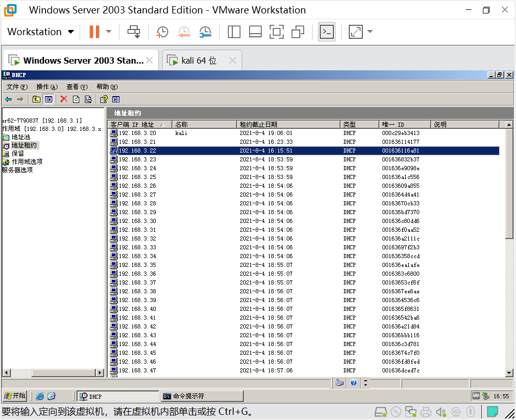Click the VMware sound device status icon
Viewport: 516px width, 420px height.
441,412
